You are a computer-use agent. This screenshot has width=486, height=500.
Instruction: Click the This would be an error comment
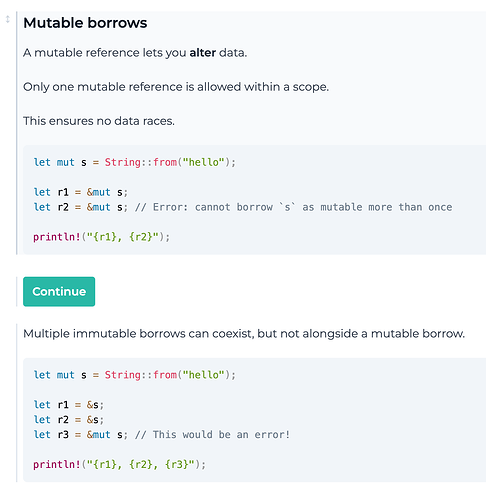coord(213,435)
